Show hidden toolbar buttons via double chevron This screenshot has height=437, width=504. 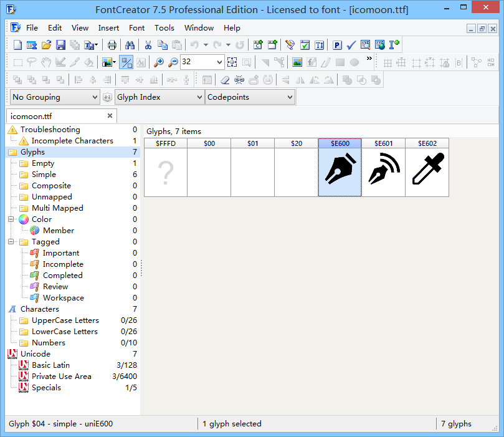369,59
